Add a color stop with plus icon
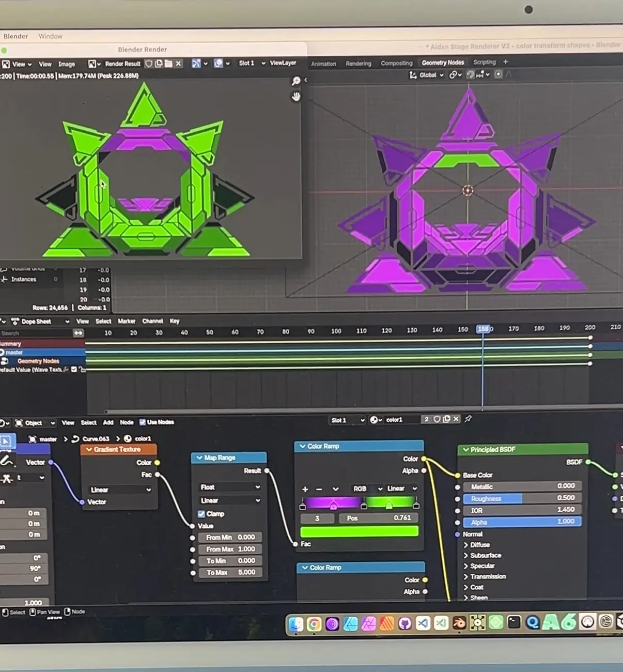The width and height of the screenshot is (623, 672). click(x=305, y=489)
